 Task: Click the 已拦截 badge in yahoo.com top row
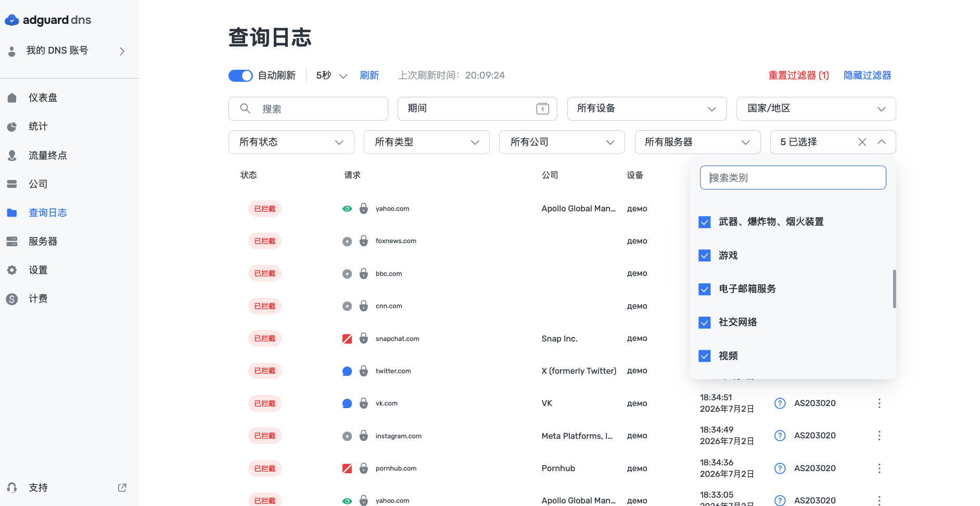click(x=265, y=209)
